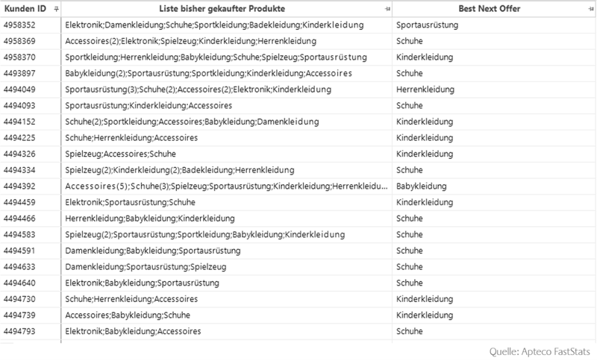Click the Quelle: Apteco FastStats caption
The image size is (597, 364).
tap(540, 351)
